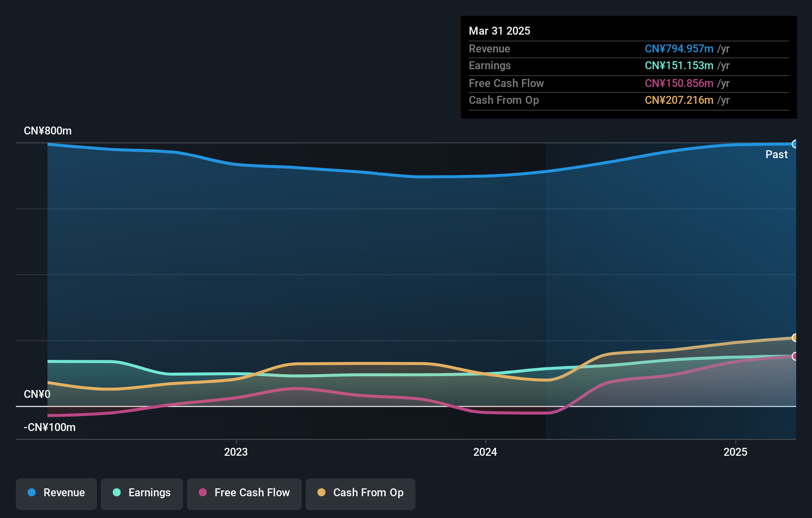
Task: Click the Cash From Op value CN¥207.216m
Action: tap(679, 100)
